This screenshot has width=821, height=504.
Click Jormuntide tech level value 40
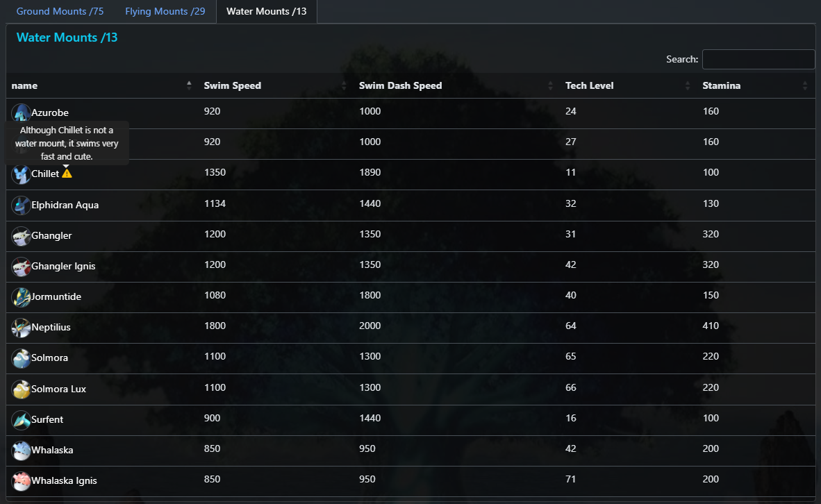pos(571,295)
